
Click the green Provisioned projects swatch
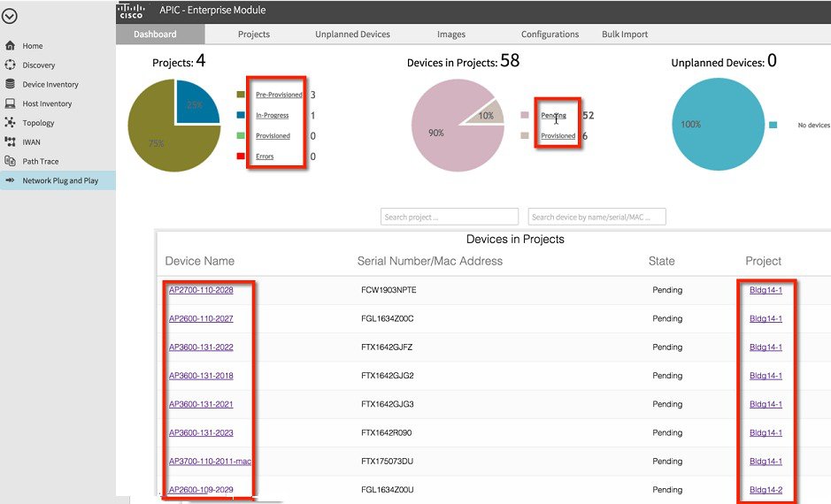(241, 135)
